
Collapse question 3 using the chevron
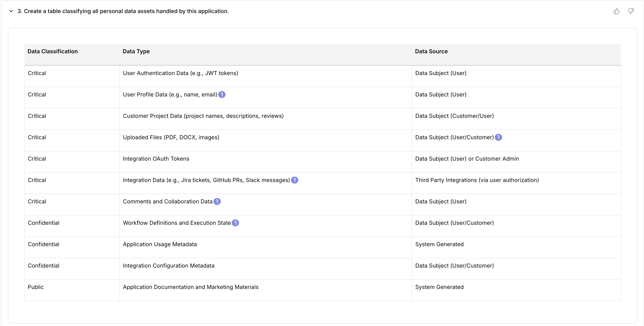pos(11,11)
